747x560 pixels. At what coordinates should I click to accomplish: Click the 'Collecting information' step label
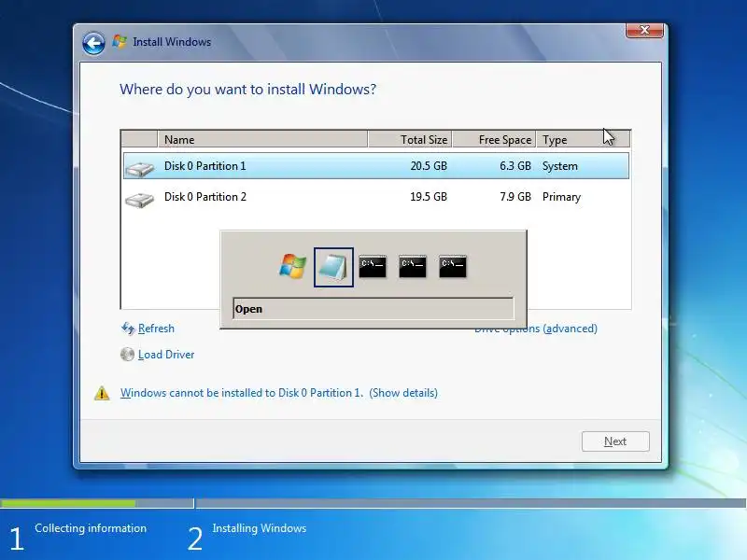(91, 528)
